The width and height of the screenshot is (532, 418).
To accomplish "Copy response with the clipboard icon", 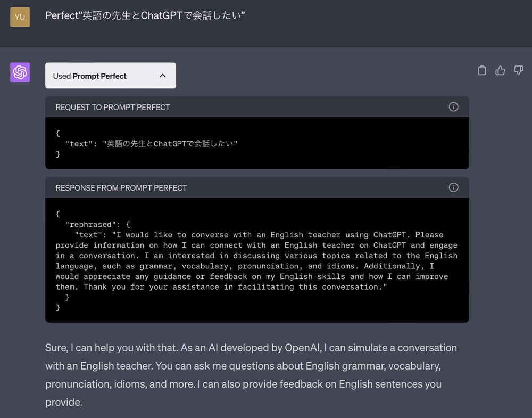I will pos(482,70).
